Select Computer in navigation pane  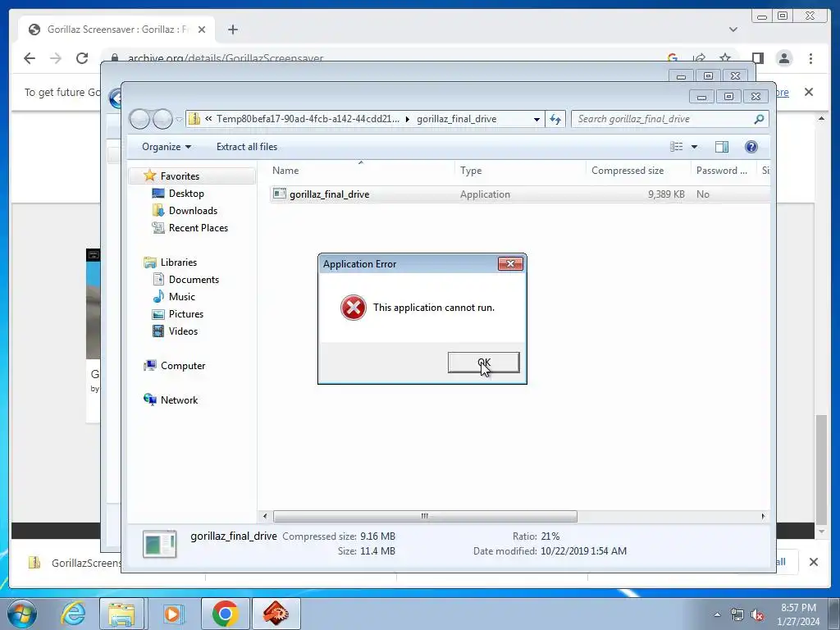(x=183, y=365)
